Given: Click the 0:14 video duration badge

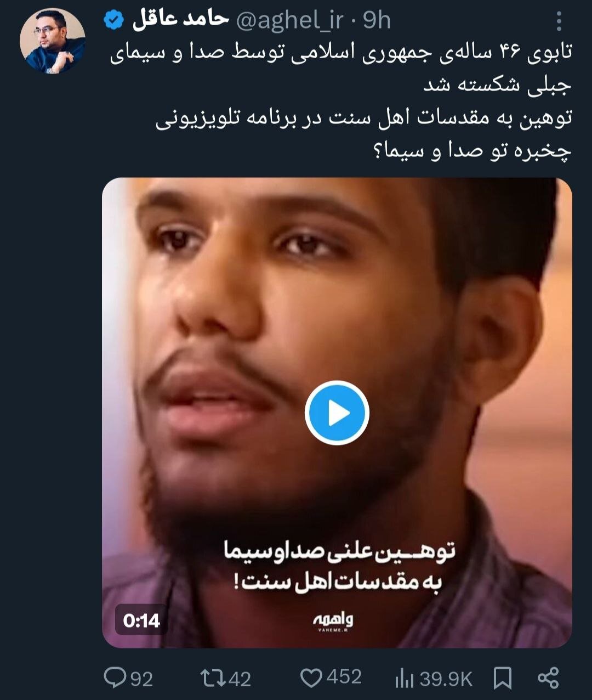Looking at the screenshot, I should [x=141, y=620].
